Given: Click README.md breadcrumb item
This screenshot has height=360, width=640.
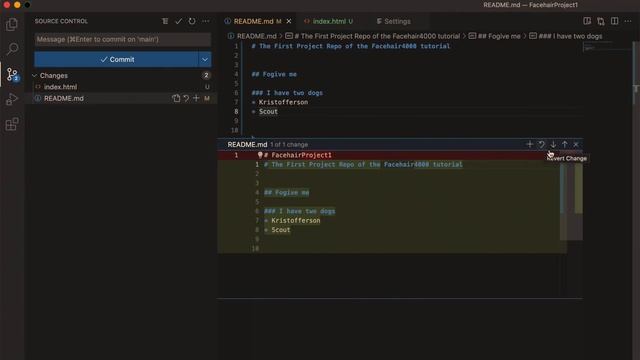Looking at the screenshot, I should pos(256,36).
